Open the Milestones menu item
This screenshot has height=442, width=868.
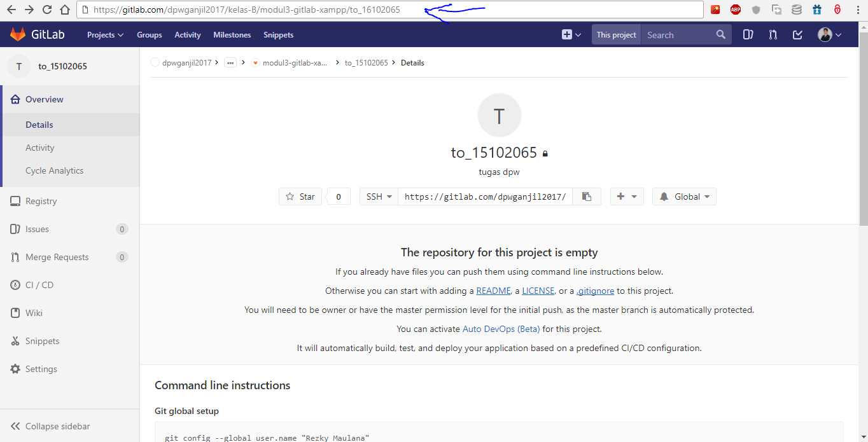[x=232, y=34]
